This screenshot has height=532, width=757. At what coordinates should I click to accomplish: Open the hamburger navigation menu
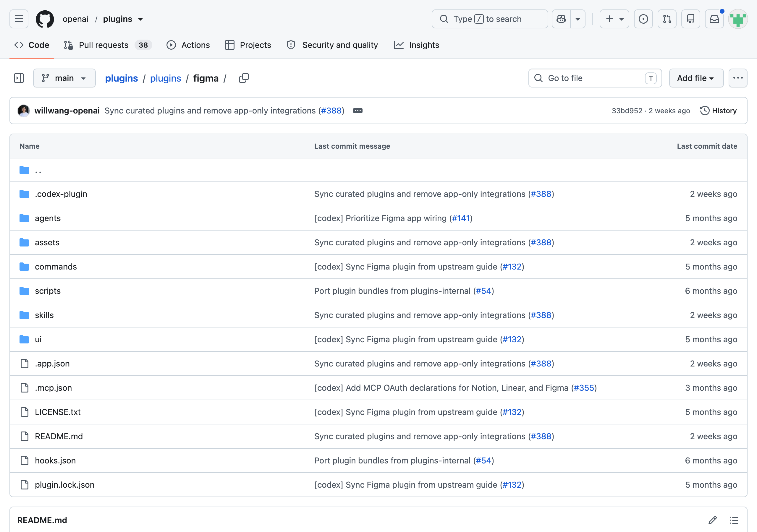click(x=19, y=19)
